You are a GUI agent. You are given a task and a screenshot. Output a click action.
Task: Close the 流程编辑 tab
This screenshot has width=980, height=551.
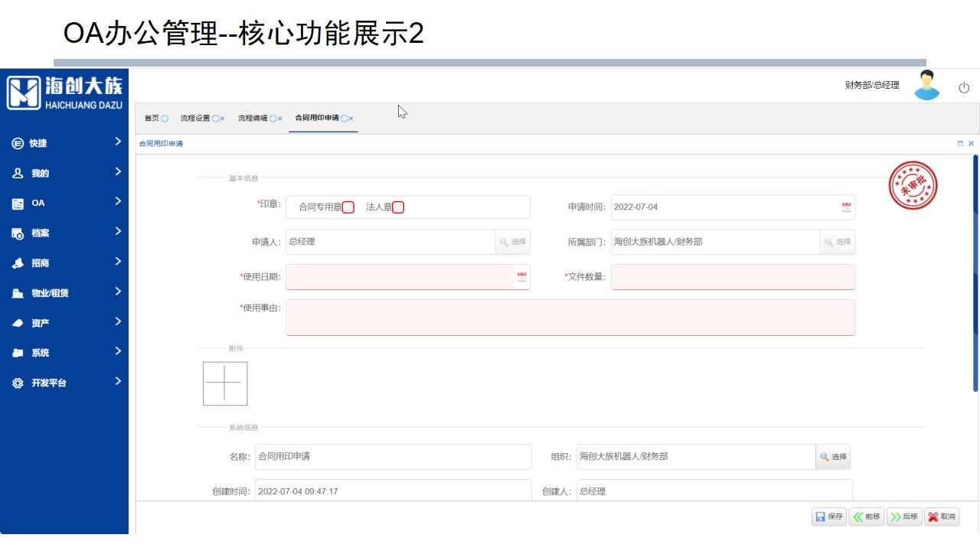coord(280,119)
